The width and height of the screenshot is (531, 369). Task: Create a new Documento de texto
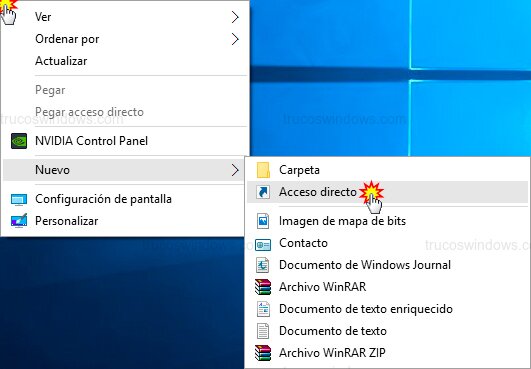pyautogui.click(x=387, y=331)
